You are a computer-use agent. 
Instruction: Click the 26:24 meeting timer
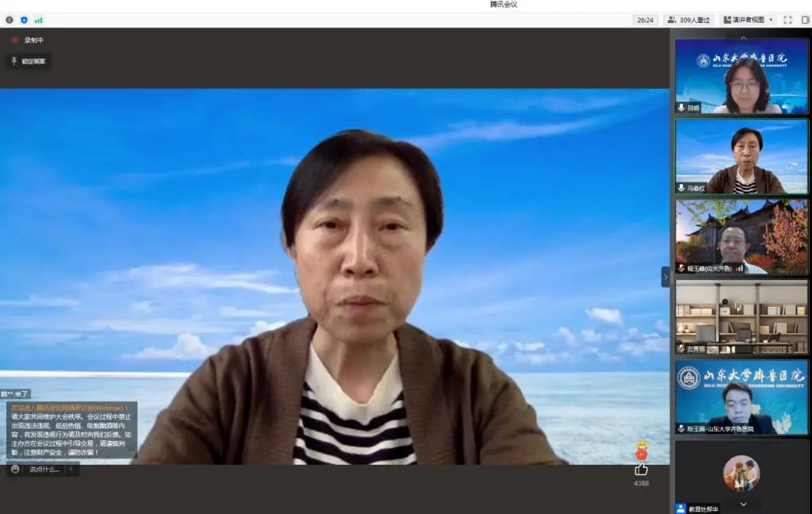645,20
